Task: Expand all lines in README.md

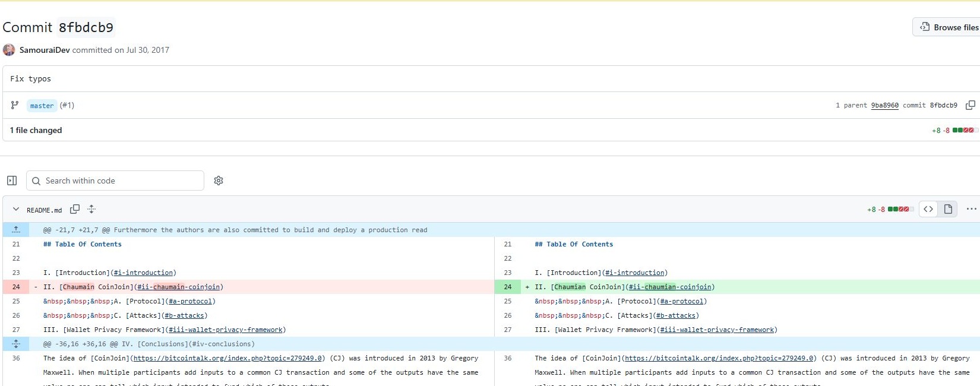Action: click(x=91, y=209)
